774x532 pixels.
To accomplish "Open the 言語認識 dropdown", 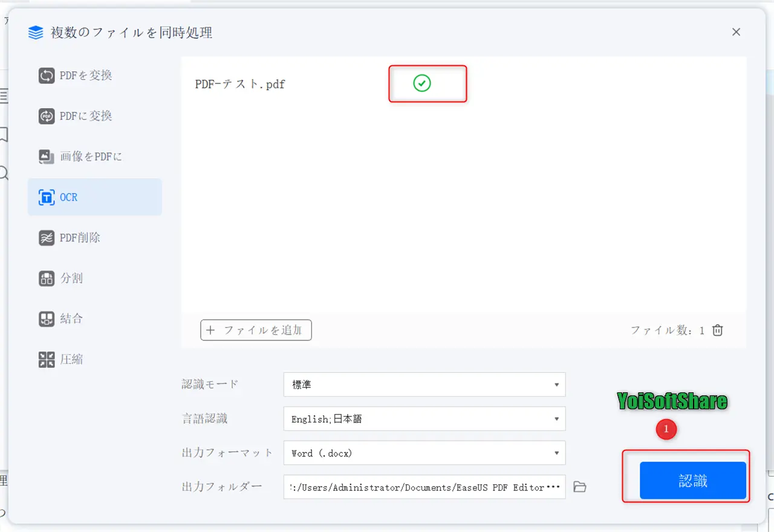I will (x=424, y=419).
